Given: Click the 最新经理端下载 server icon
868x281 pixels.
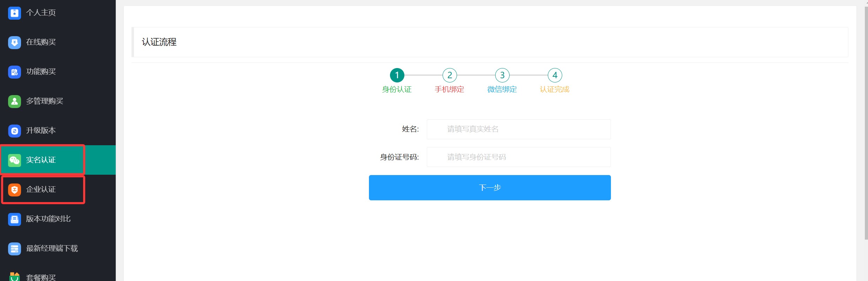Looking at the screenshot, I should click(14, 249).
